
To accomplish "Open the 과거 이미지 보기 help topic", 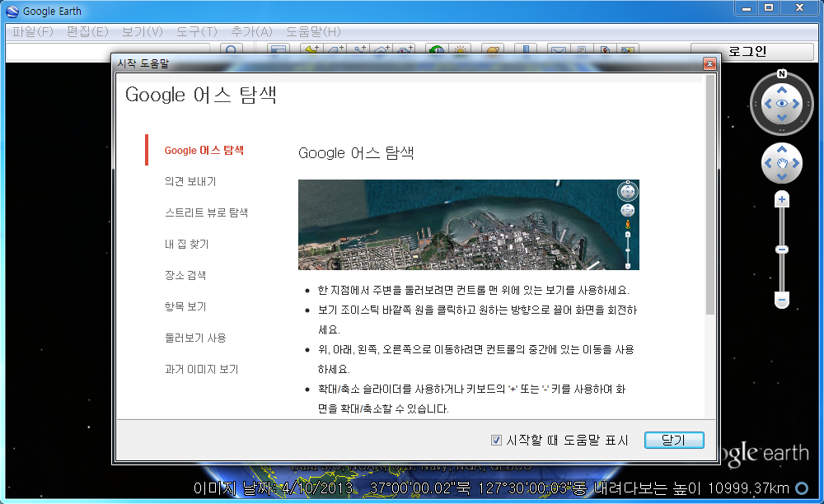I will click(x=201, y=369).
